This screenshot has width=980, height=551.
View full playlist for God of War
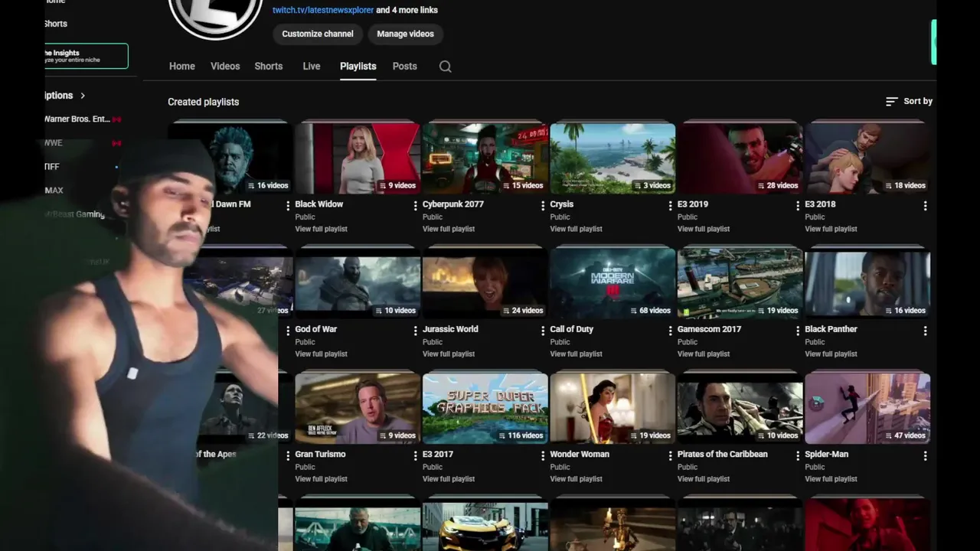322,354
